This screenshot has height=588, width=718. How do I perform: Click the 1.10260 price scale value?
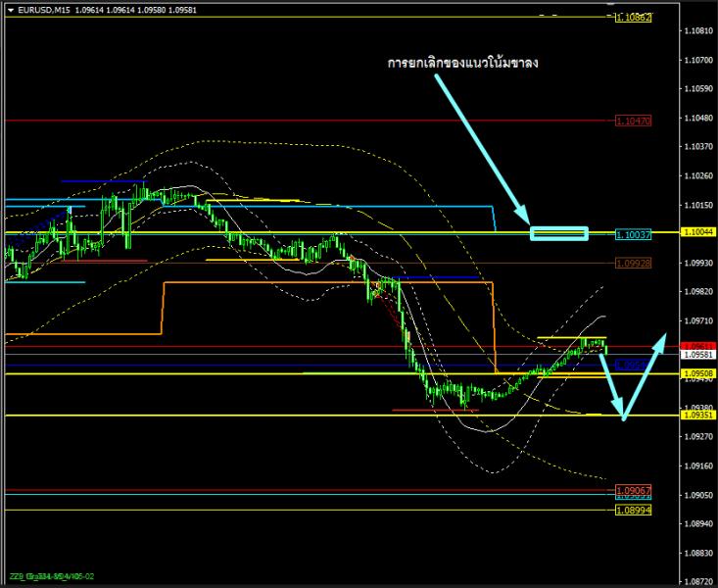698,175
